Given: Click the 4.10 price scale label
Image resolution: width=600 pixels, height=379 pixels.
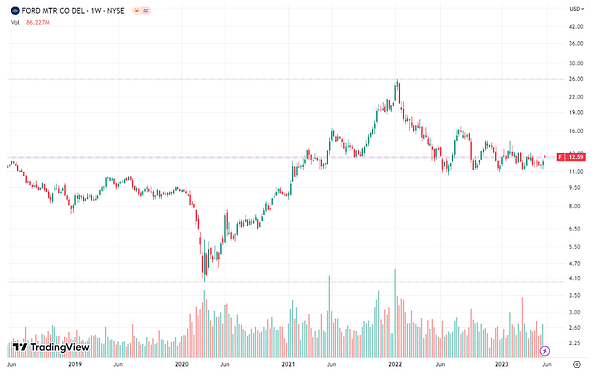Looking at the screenshot, I should (575, 278).
